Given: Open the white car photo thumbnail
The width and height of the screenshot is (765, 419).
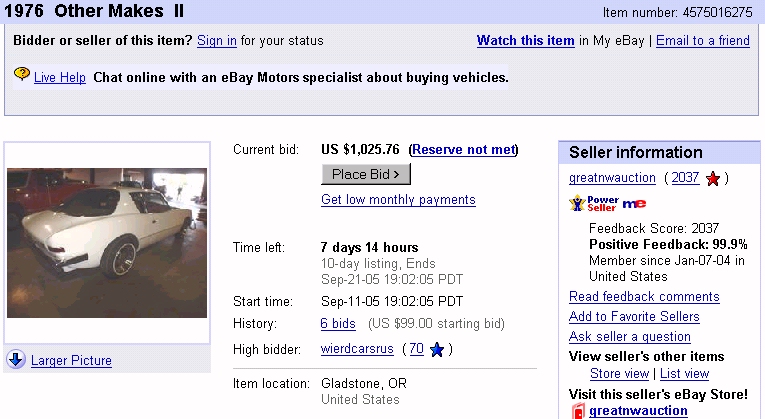Looking at the screenshot, I should click(x=107, y=243).
